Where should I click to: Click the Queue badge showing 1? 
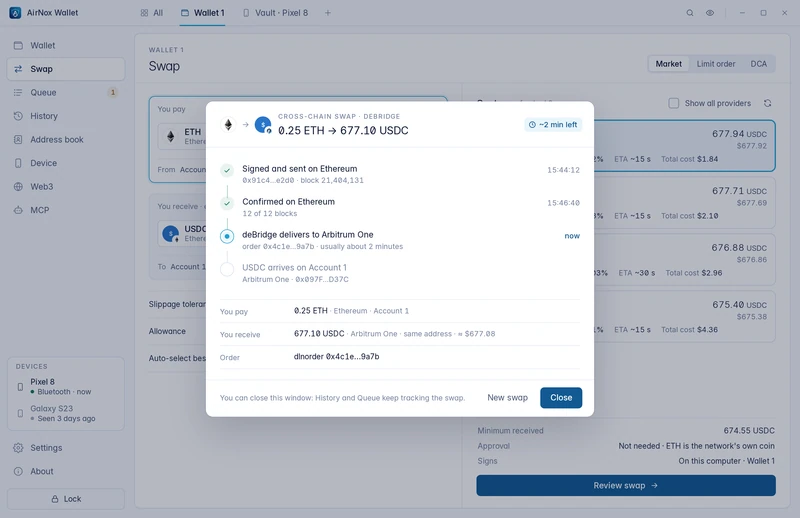pos(113,92)
